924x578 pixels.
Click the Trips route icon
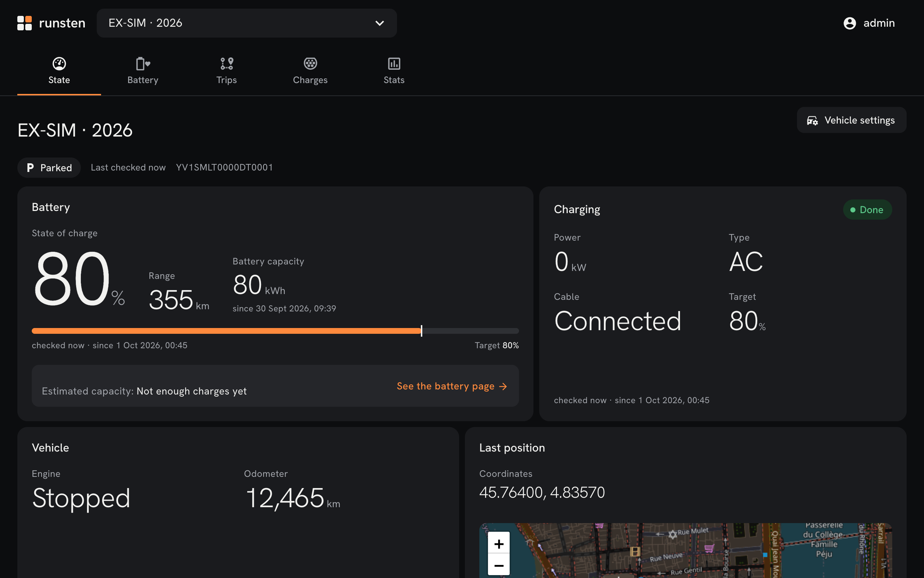[x=227, y=64]
